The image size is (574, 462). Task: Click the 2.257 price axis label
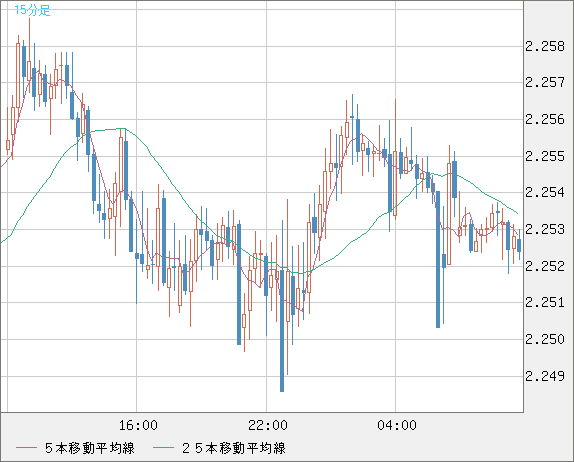click(x=545, y=82)
